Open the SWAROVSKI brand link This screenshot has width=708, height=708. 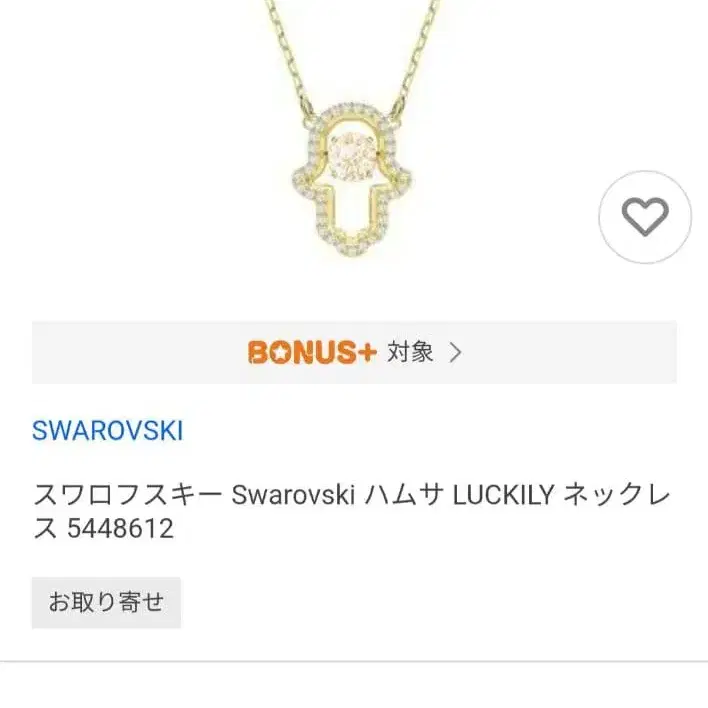[x=107, y=430]
